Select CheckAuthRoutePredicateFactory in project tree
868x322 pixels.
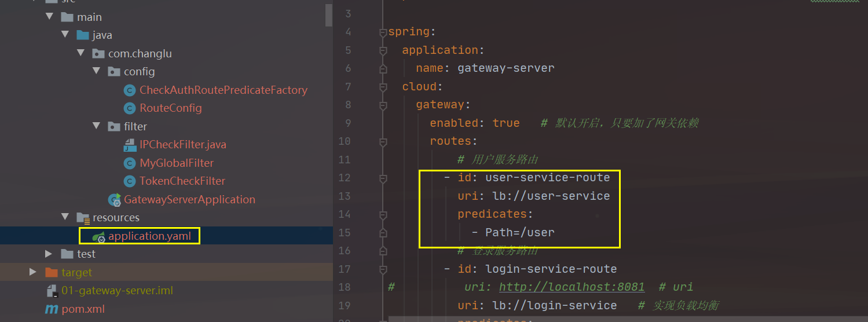pos(224,90)
